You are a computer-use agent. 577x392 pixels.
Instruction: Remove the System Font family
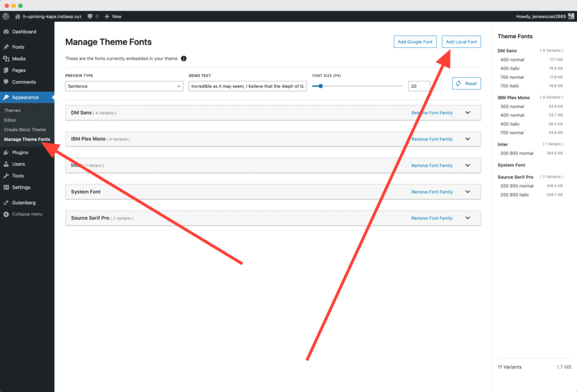click(x=432, y=192)
